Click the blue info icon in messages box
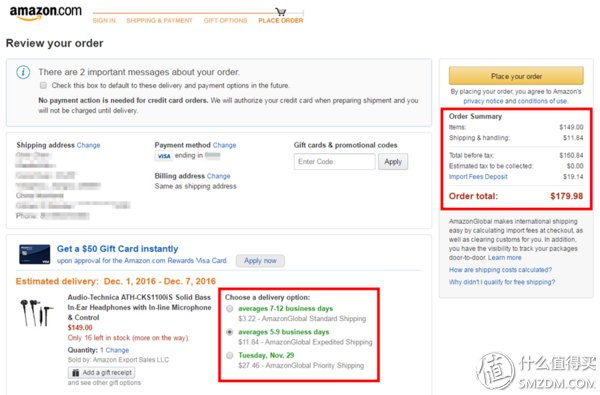 coord(23,72)
